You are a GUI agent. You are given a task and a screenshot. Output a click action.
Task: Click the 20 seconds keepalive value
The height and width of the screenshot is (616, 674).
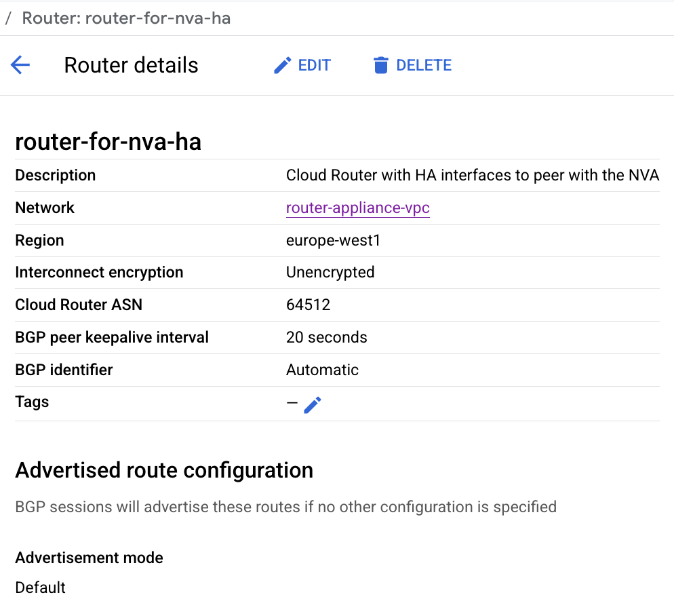(326, 337)
